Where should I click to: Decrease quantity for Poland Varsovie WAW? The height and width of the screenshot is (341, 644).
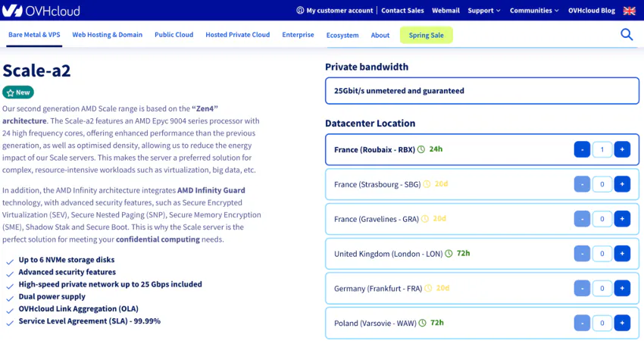[x=582, y=323]
